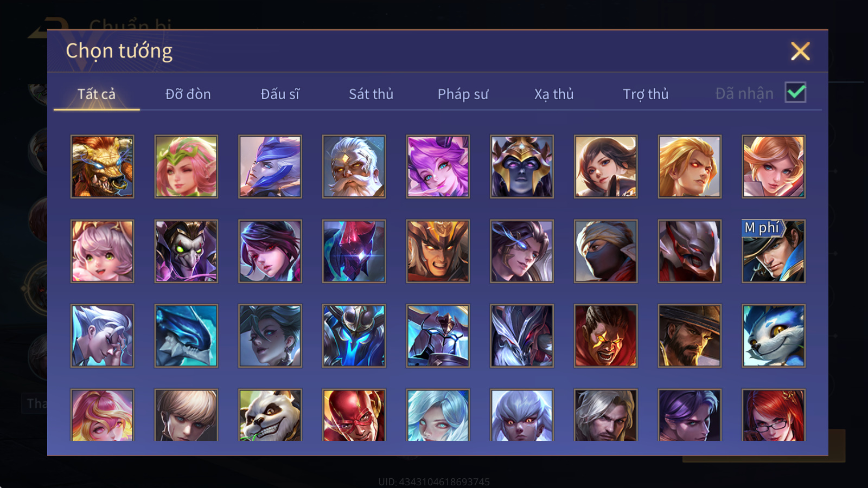Choose the white-bearded old man hero
Screen dimensions: 868x488
[354, 166]
